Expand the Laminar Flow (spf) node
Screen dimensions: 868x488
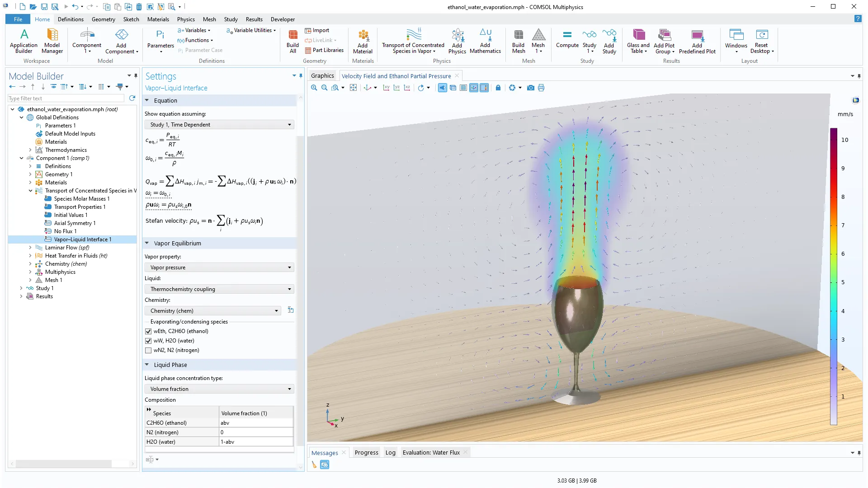pos(30,248)
